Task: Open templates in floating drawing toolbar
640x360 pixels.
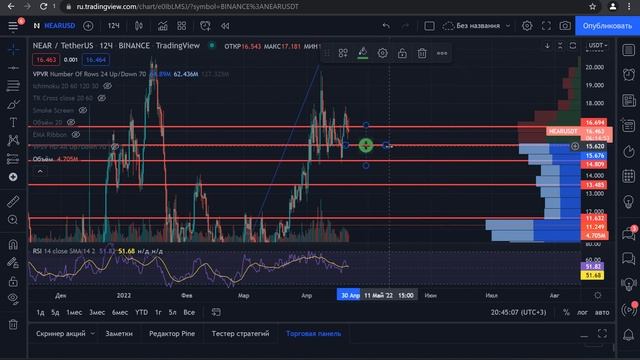Action: (343, 53)
